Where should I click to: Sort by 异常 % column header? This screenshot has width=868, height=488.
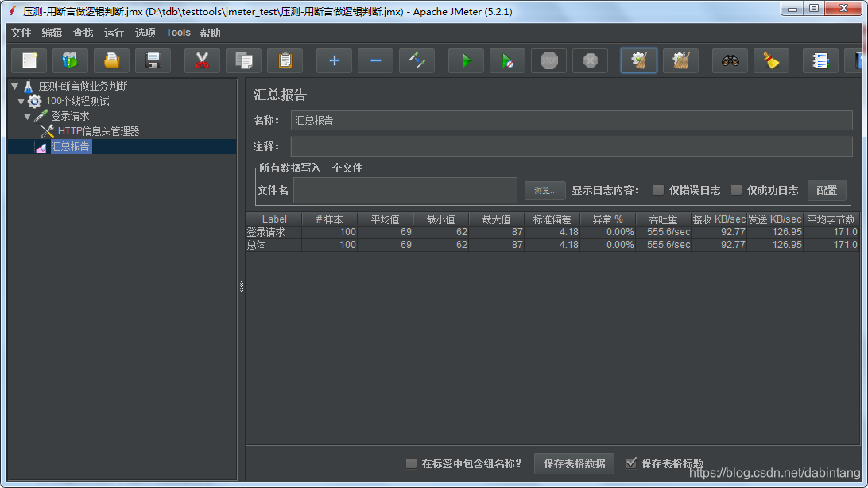[x=608, y=219]
